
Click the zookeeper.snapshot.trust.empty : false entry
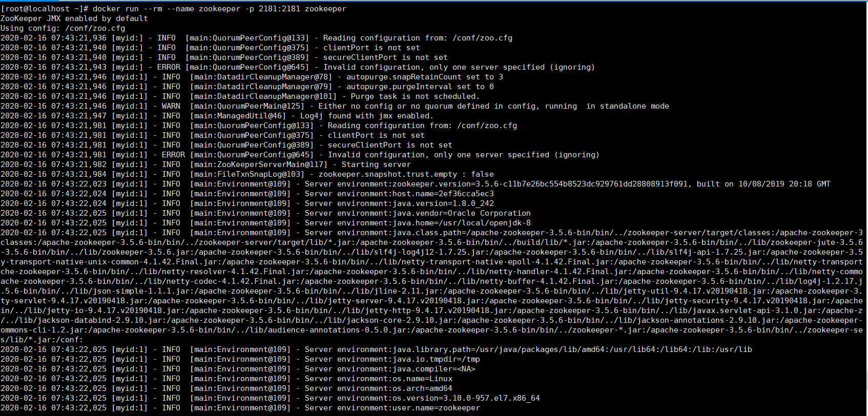point(406,174)
